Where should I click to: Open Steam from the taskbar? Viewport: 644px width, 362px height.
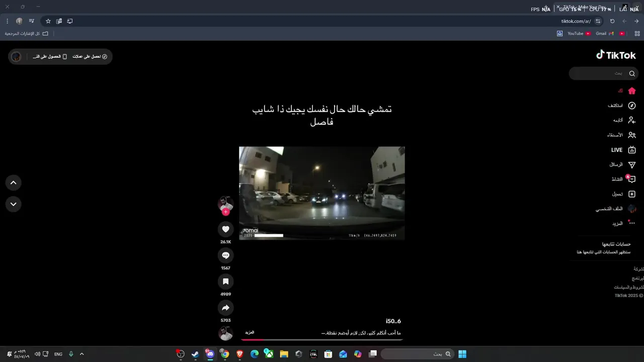[x=195, y=354]
